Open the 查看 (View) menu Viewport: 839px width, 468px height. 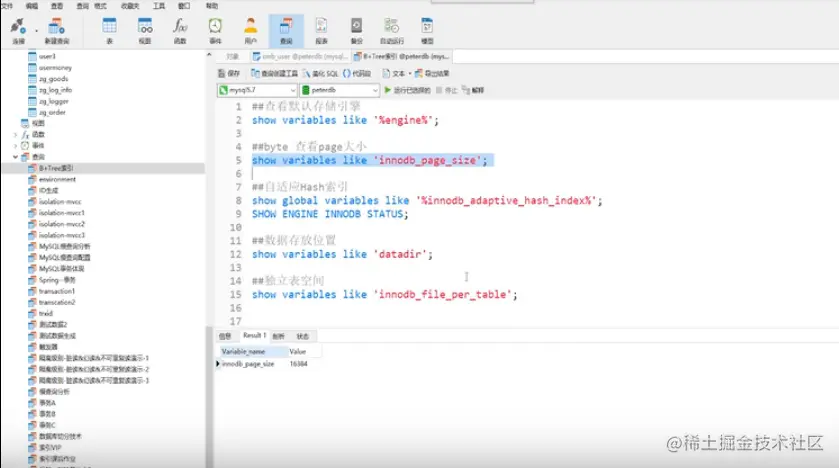pos(57,6)
